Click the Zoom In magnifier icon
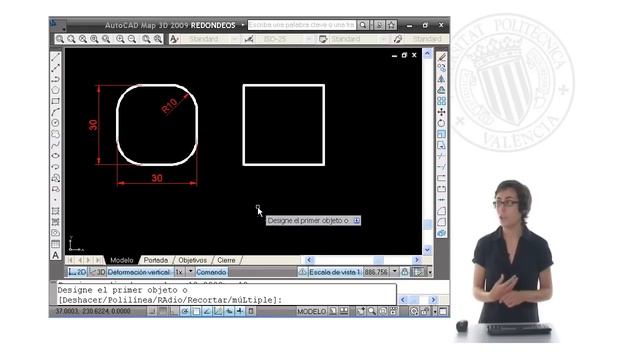The height and width of the screenshot is (360, 640). [x=120, y=39]
